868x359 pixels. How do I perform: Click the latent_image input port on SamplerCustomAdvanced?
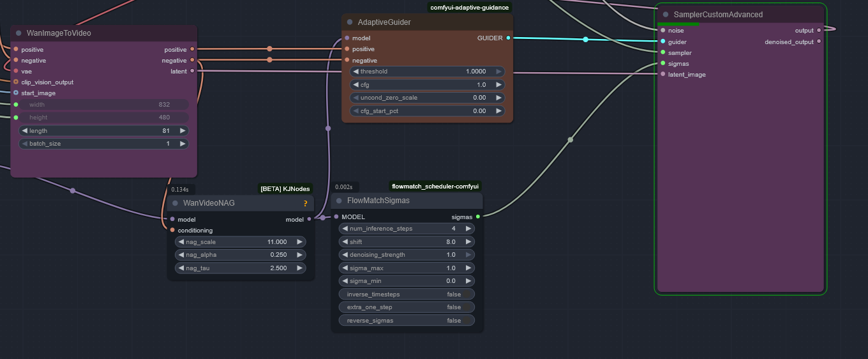coord(663,74)
